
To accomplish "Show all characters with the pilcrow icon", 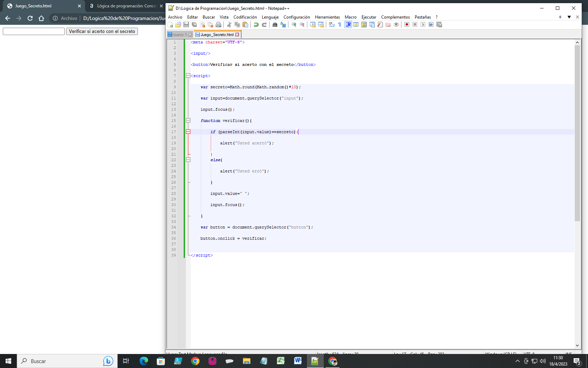I will click(339, 25).
